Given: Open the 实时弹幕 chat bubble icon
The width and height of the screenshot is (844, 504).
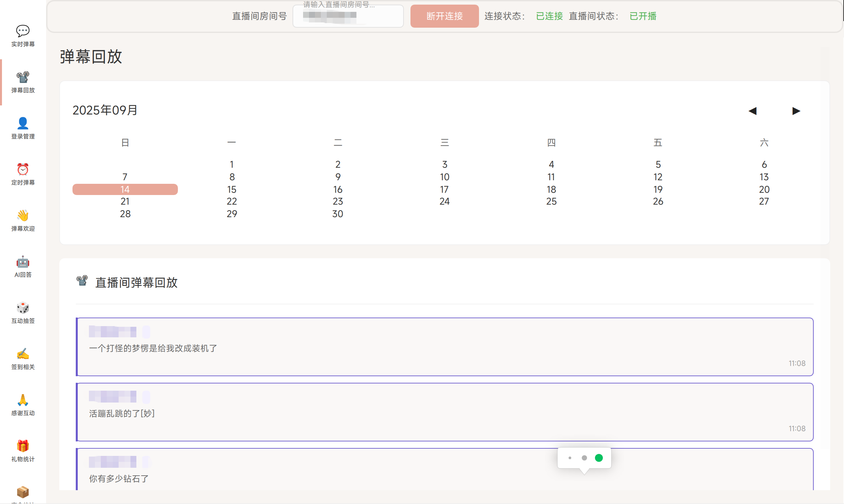Looking at the screenshot, I should [23, 31].
